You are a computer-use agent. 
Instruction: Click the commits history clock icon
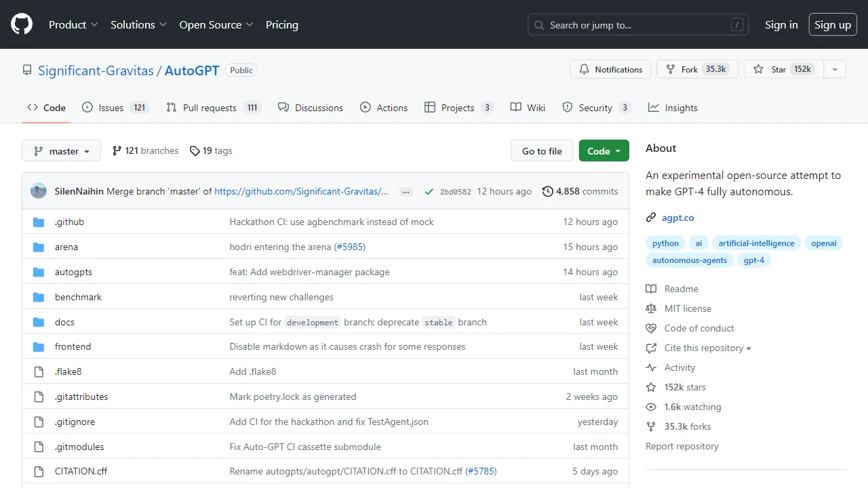pos(548,191)
